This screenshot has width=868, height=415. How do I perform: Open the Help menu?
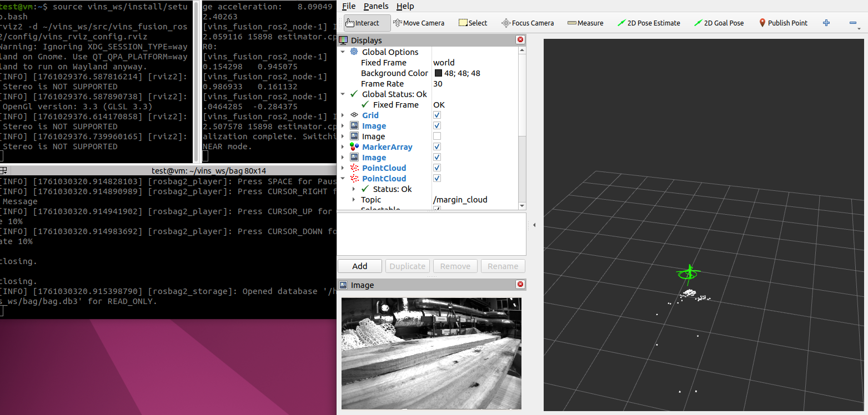(405, 6)
